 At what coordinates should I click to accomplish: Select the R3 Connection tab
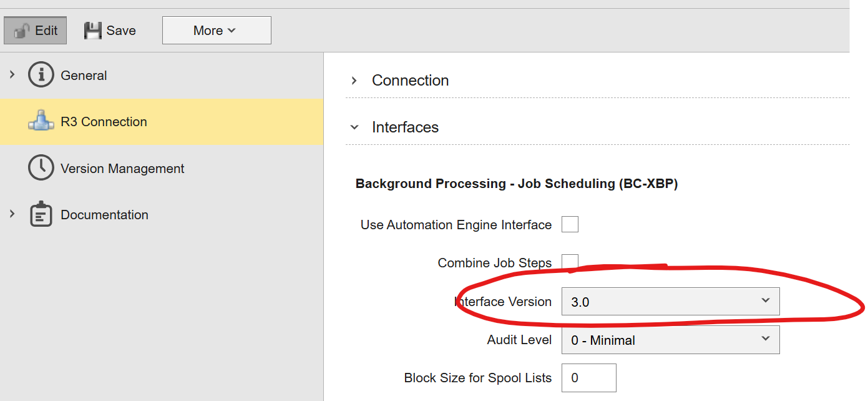click(104, 122)
